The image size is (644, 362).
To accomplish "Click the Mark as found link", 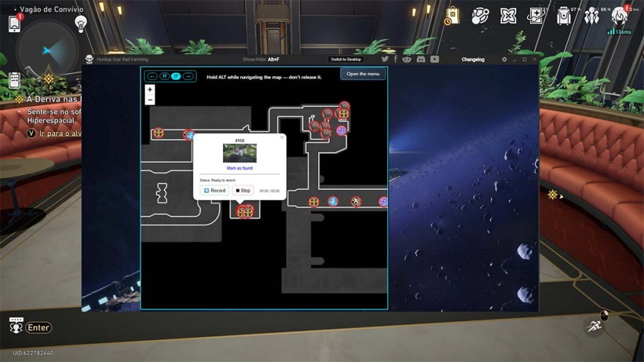I will click(x=240, y=168).
